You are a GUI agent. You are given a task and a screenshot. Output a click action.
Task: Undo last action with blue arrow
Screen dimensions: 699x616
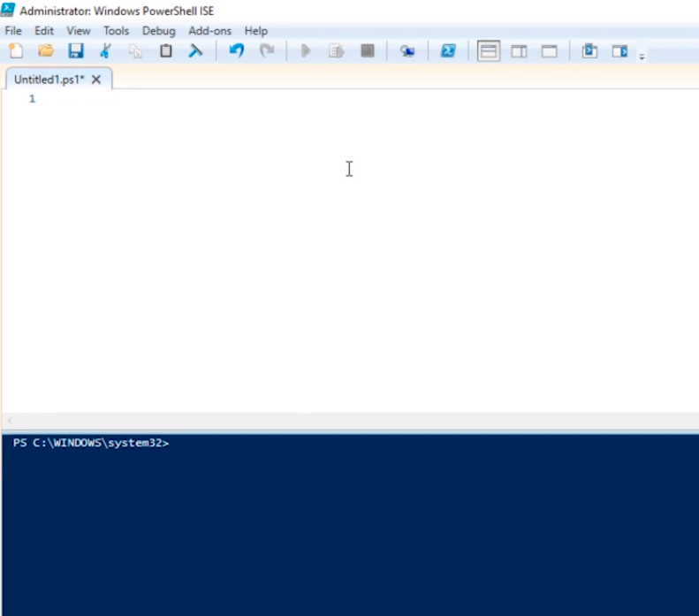pos(237,50)
